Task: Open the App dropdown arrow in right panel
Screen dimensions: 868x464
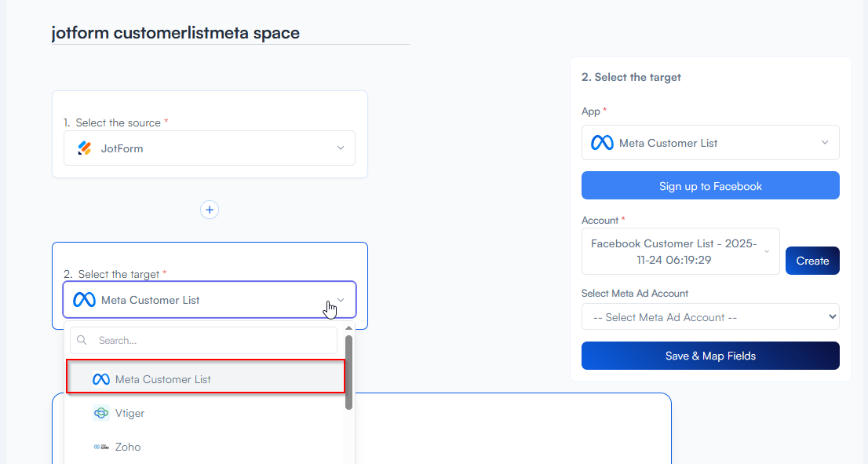Action: tap(825, 143)
